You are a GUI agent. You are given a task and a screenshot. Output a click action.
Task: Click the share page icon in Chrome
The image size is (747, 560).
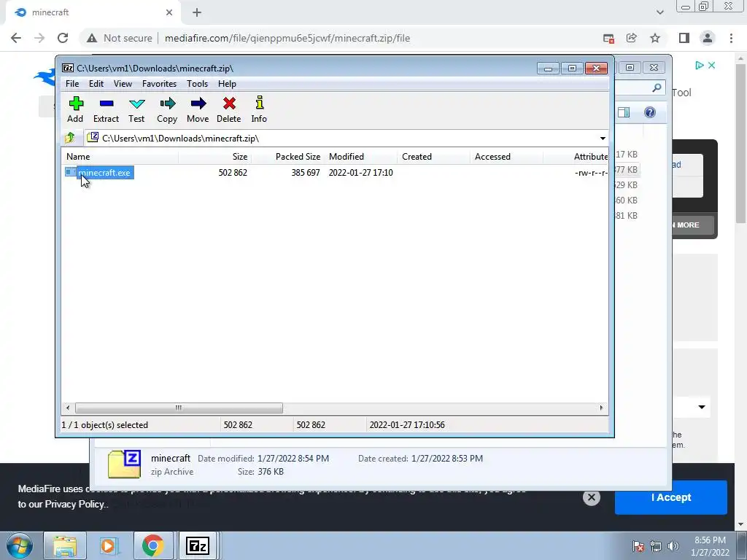point(632,38)
